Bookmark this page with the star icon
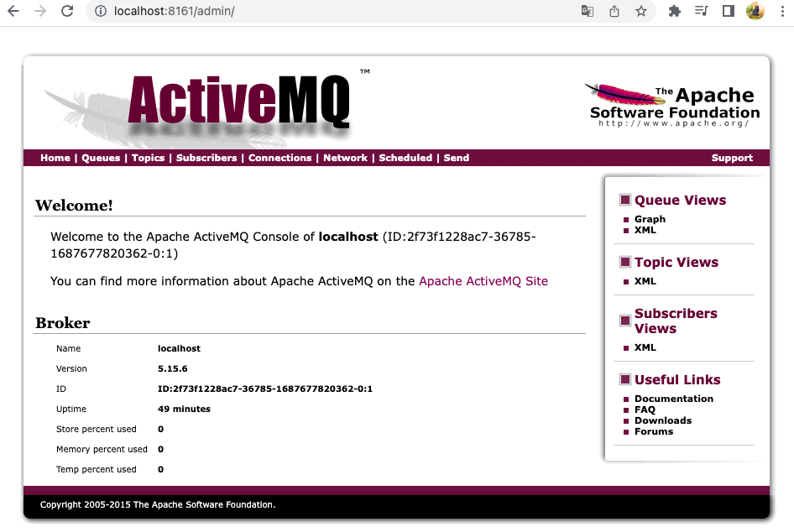This screenshot has width=794, height=532. (x=641, y=11)
